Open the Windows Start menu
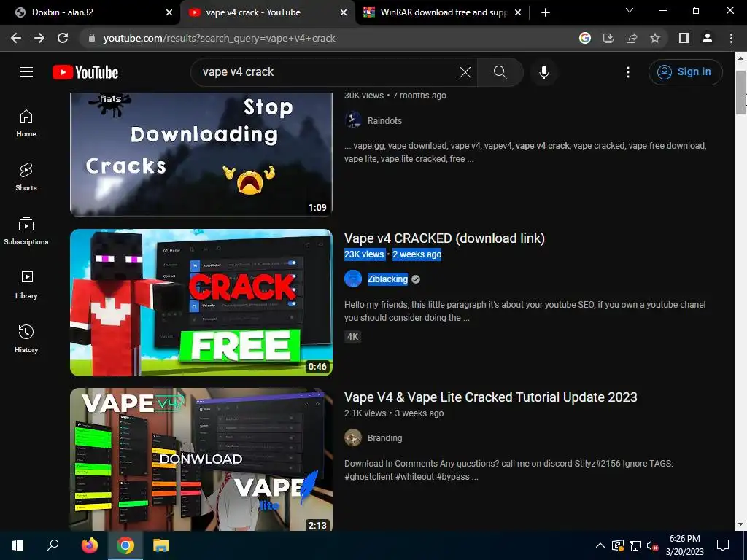 [x=18, y=545]
